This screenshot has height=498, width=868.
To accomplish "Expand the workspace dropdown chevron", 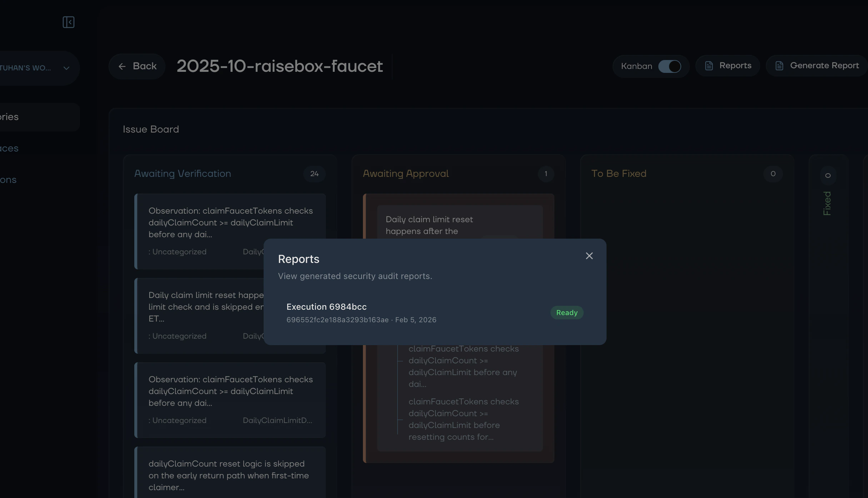I will tap(66, 68).
